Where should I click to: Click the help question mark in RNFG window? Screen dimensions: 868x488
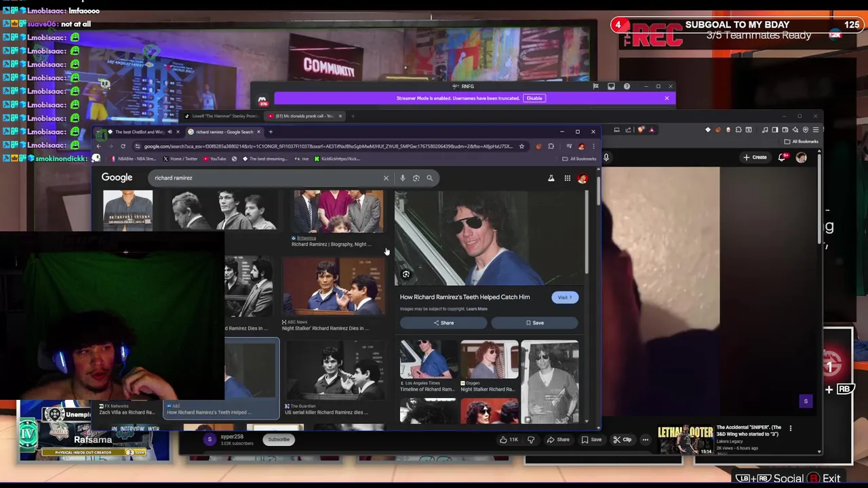point(627,87)
